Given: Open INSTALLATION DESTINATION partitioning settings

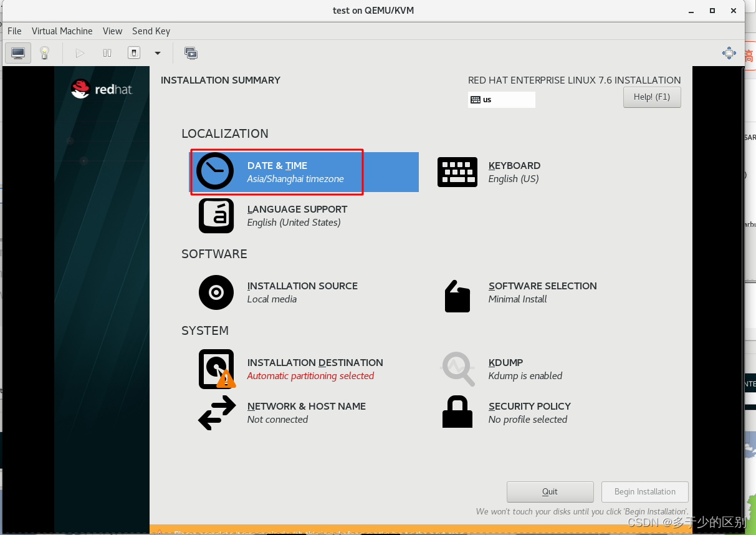Looking at the screenshot, I should pyautogui.click(x=315, y=369).
